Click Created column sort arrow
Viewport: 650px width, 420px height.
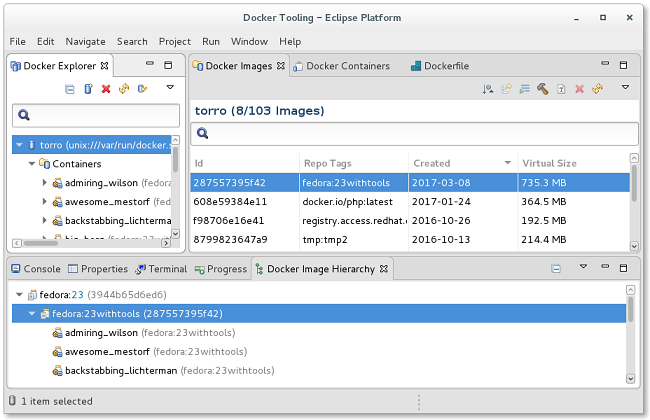[x=507, y=163]
